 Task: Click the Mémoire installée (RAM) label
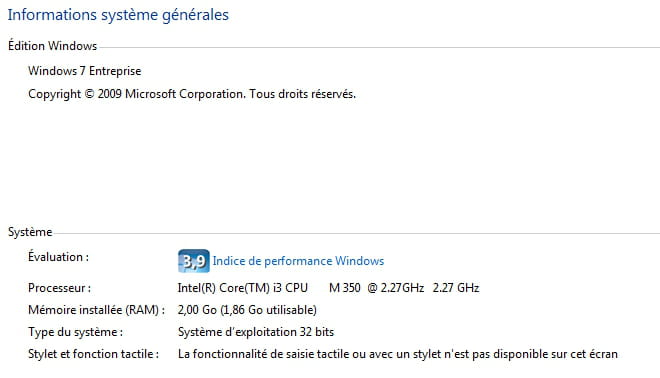[x=96, y=310]
